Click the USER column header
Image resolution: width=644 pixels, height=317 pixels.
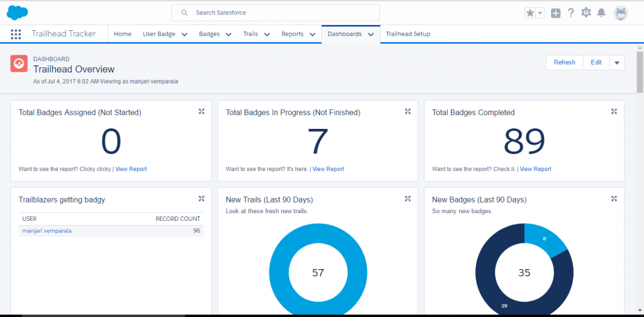(29, 219)
